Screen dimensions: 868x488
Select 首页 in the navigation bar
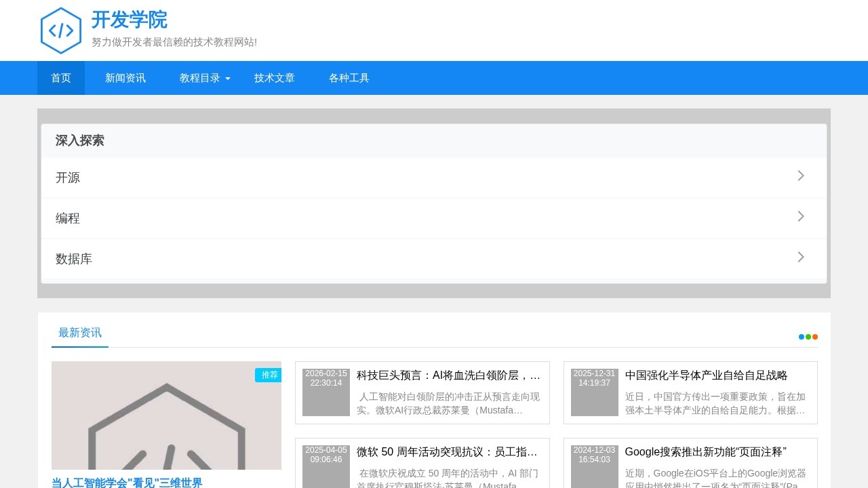click(60, 78)
